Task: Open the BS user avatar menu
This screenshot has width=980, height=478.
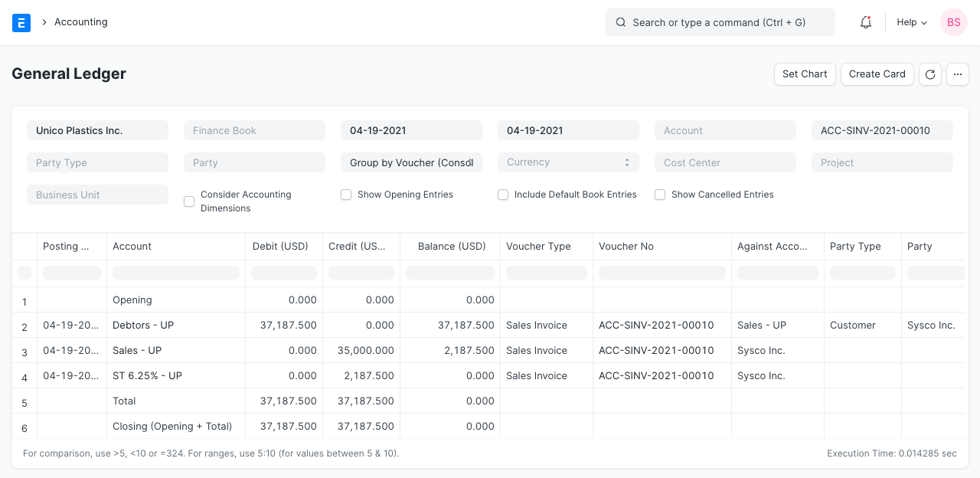Action: click(x=953, y=22)
